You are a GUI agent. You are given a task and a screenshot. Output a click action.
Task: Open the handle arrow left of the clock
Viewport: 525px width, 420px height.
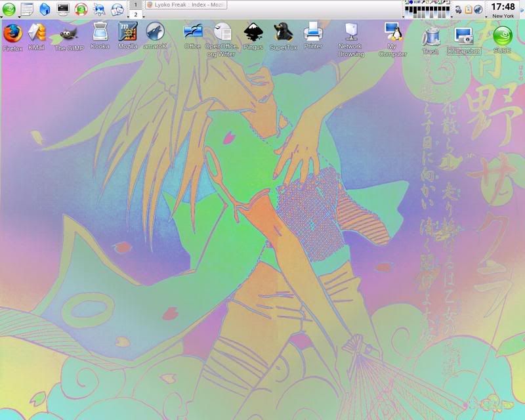click(x=486, y=17)
